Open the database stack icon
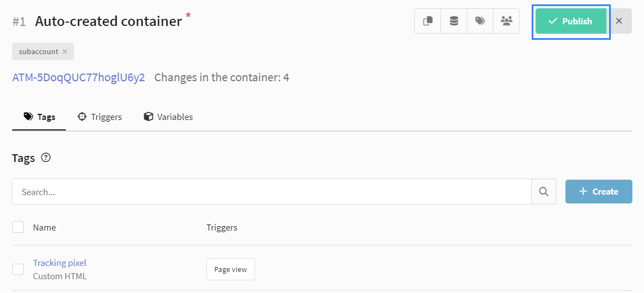The height and width of the screenshot is (293, 644). pyautogui.click(x=454, y=21)
